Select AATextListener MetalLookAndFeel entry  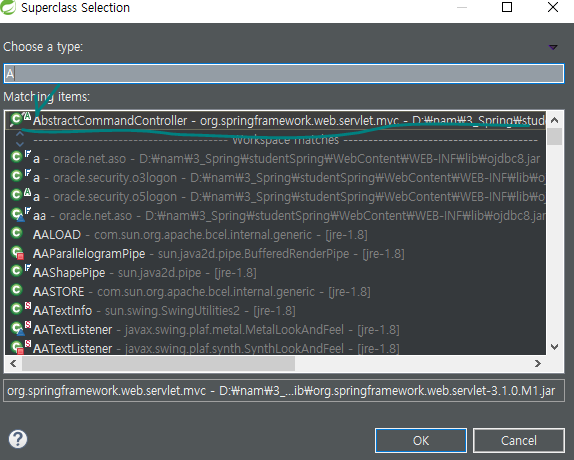(x=276, y=330)
